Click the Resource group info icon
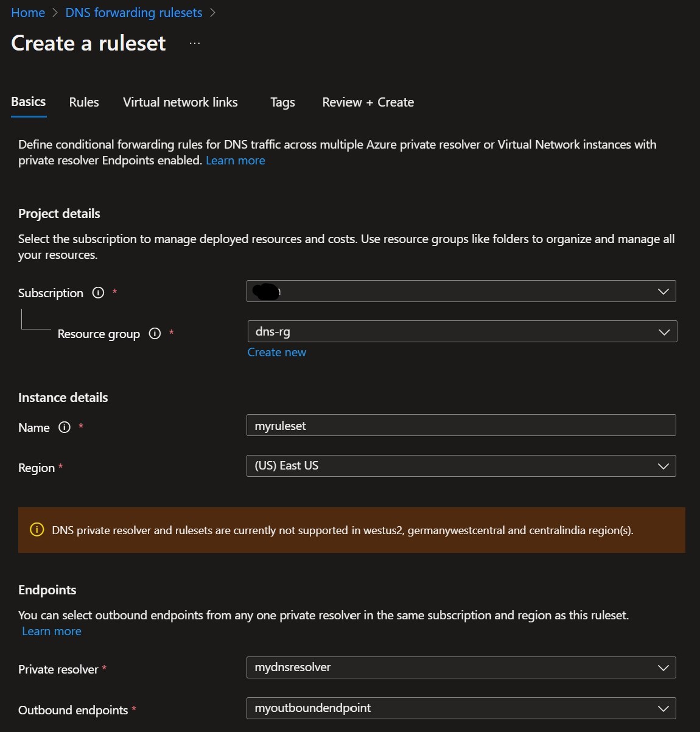Screen dimensions: 700x732 pyautogui.click(x=154, y=334)
